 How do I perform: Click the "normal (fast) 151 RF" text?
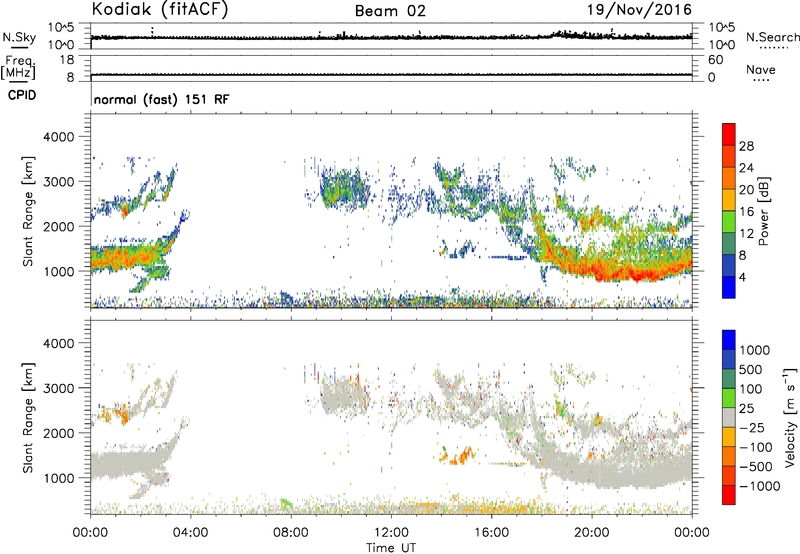(x=162, y=99)
